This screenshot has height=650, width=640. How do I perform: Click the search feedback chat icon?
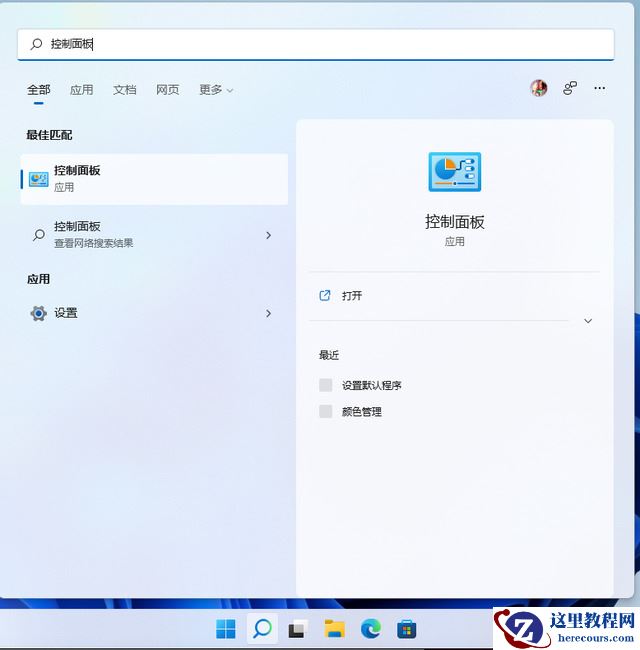coord(570,88)
